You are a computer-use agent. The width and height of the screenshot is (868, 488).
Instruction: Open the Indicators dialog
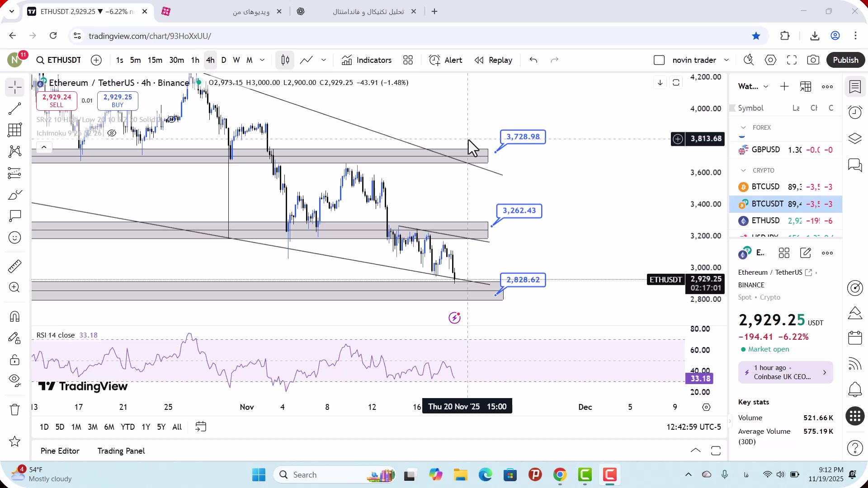367,60
